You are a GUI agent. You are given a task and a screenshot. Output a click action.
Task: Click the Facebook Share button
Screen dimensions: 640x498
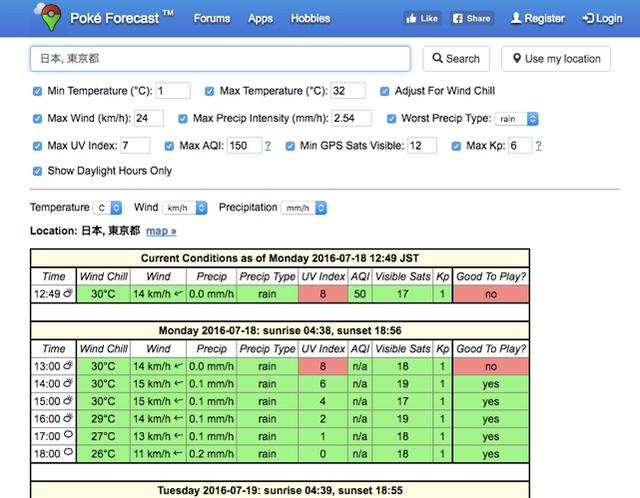(x=471, y=18)
